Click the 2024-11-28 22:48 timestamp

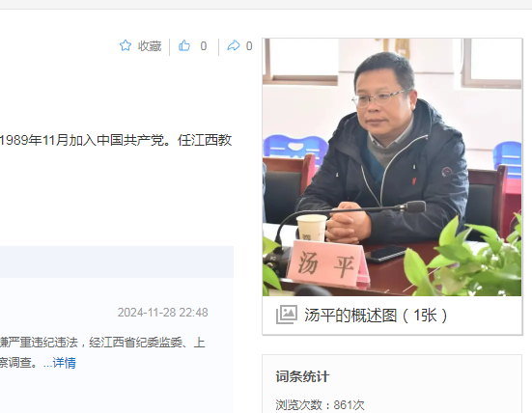pos(162,313)
